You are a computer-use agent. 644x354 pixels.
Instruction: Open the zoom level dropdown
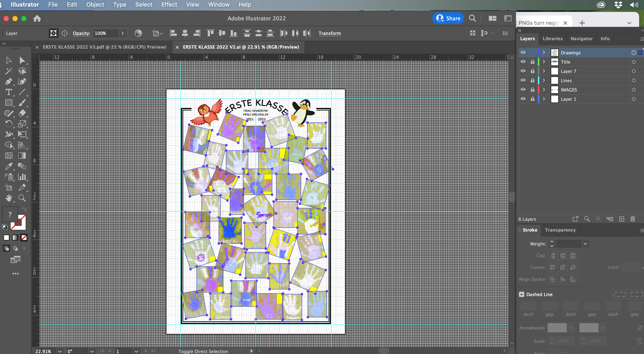click(60, 351)
